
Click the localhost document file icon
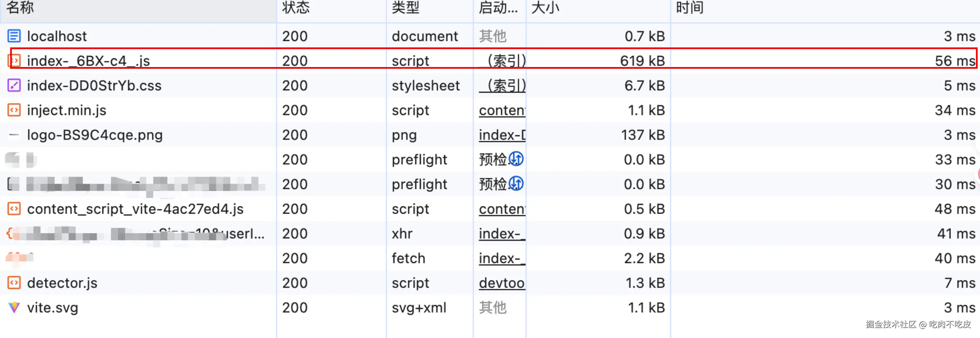pos(14,36)
